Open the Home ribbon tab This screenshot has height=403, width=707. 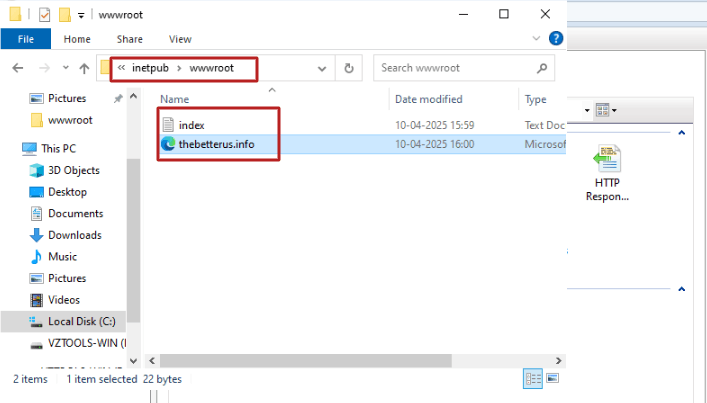point(77,39)
